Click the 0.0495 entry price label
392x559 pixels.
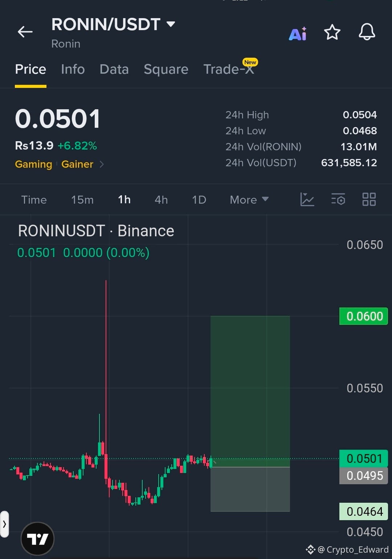pyautogui.click(x=364, y=476)
